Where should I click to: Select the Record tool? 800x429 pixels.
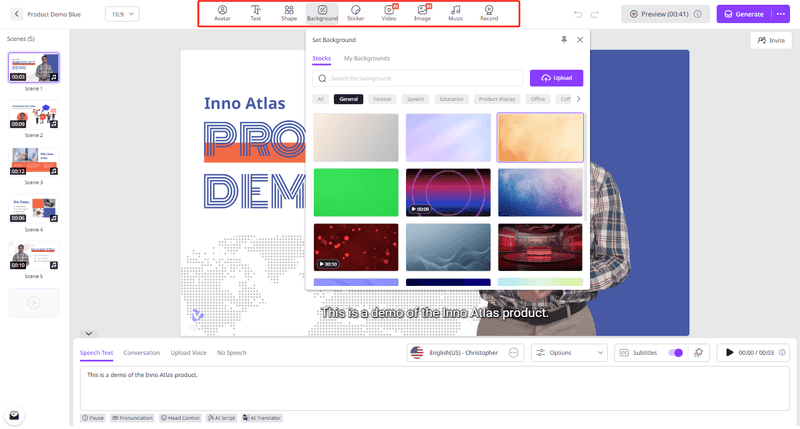tap(489, 13)
